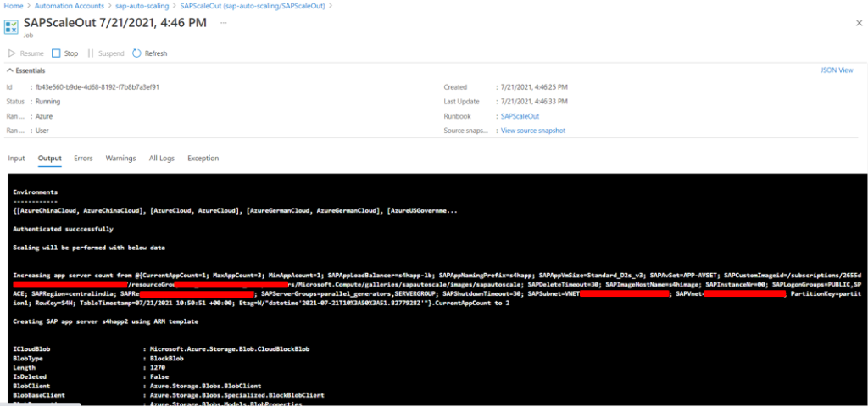
Task: Click the Running status value
Action: tap(48, 102)
